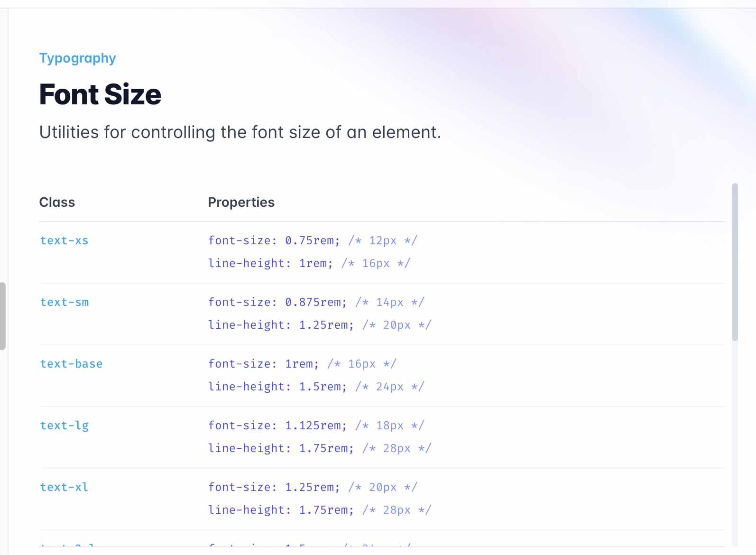The image size is (756, 555).
Task: Click the line-height 1.75rem value for text-xl
Action: [326, 509]
